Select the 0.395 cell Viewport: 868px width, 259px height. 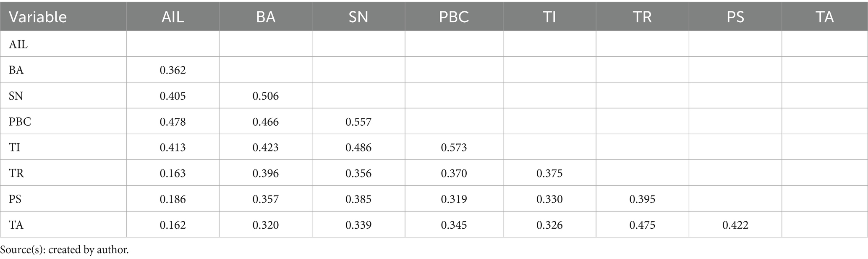pos(642,199)
